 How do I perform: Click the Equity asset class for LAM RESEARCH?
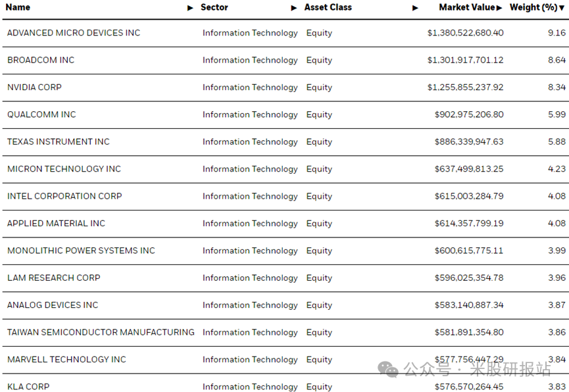tap(319, 278)
